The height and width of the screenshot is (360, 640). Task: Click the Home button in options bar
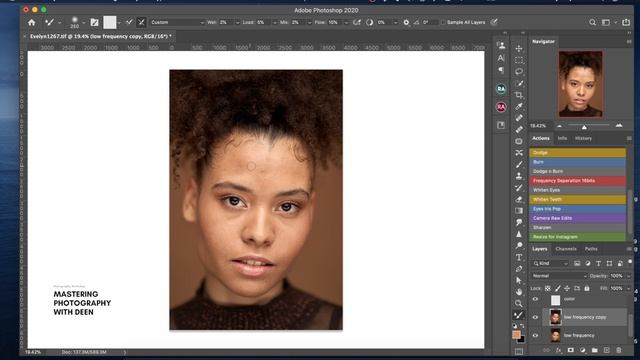(x=32, y=22)
